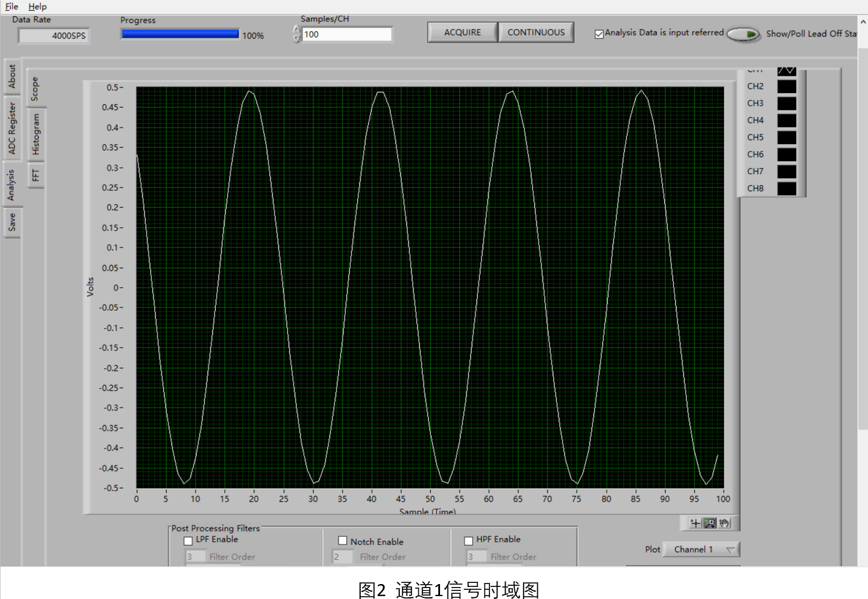
Task: Click the CH7 plot color swatch
Action: 787,171
